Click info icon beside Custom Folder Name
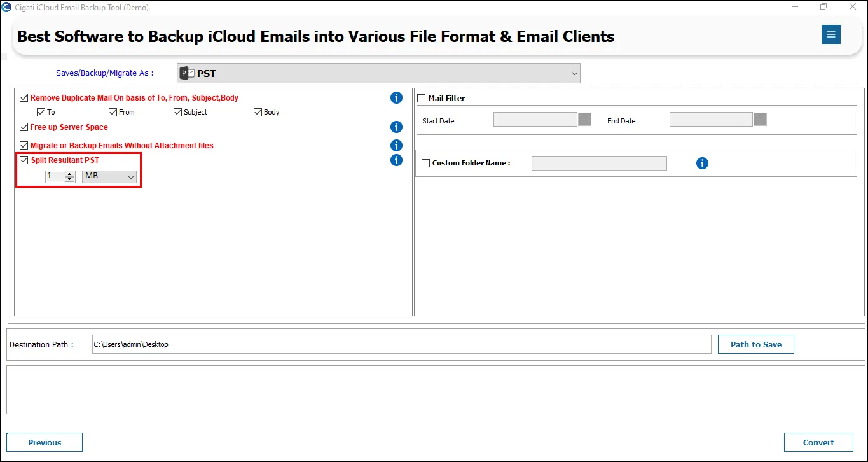 (x=702, y=164)
